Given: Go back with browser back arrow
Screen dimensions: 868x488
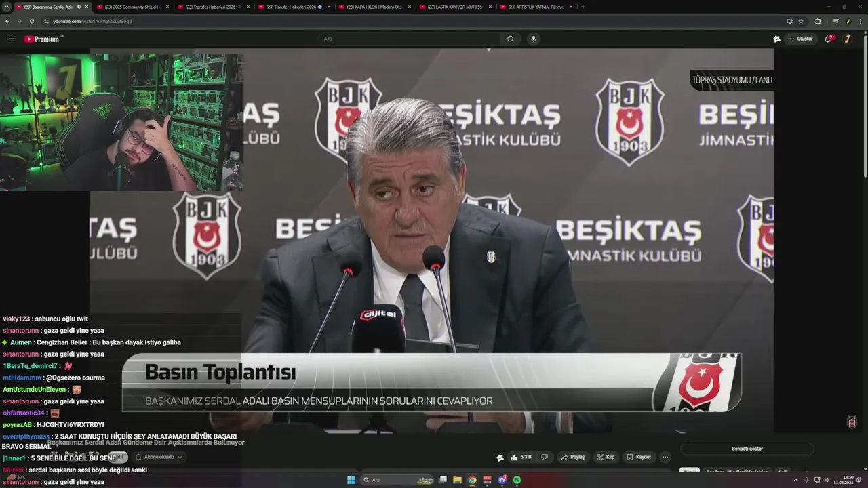Looking at the screenshot, I should pos(7,21).
